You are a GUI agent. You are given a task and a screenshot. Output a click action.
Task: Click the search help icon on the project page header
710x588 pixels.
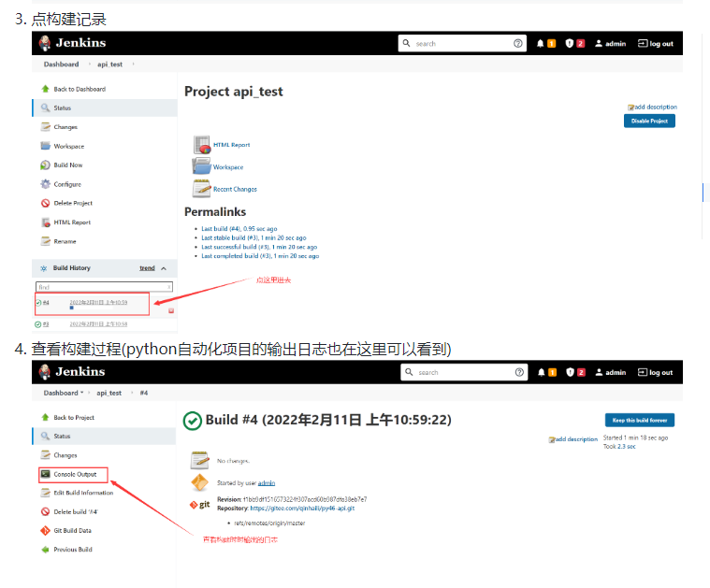click(x=518, y=43)
